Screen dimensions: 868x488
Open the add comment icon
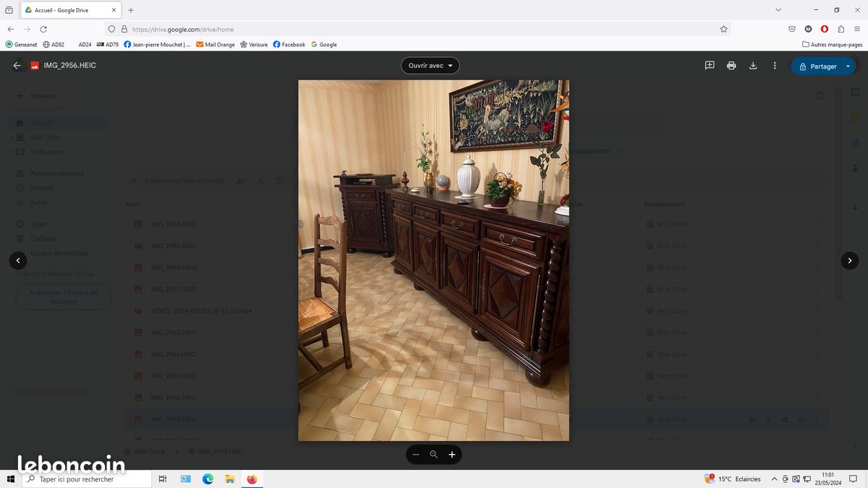(710, 65)
